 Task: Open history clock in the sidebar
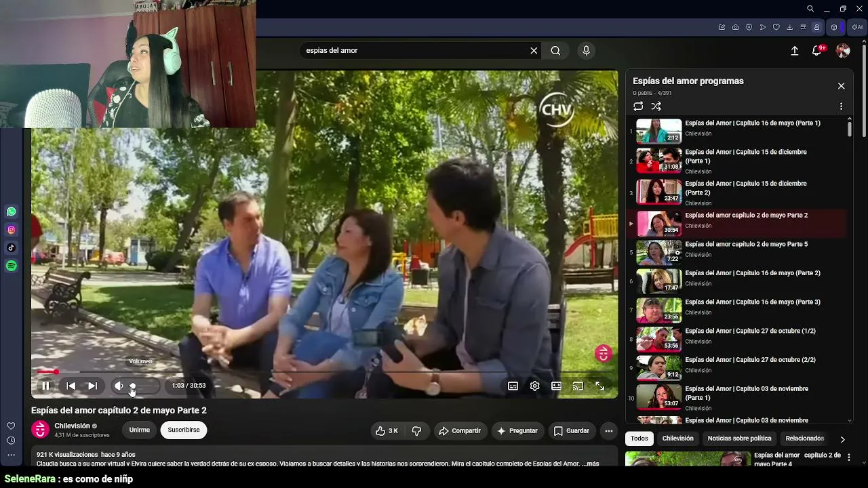pyautogui.click(x=11, y=441)
